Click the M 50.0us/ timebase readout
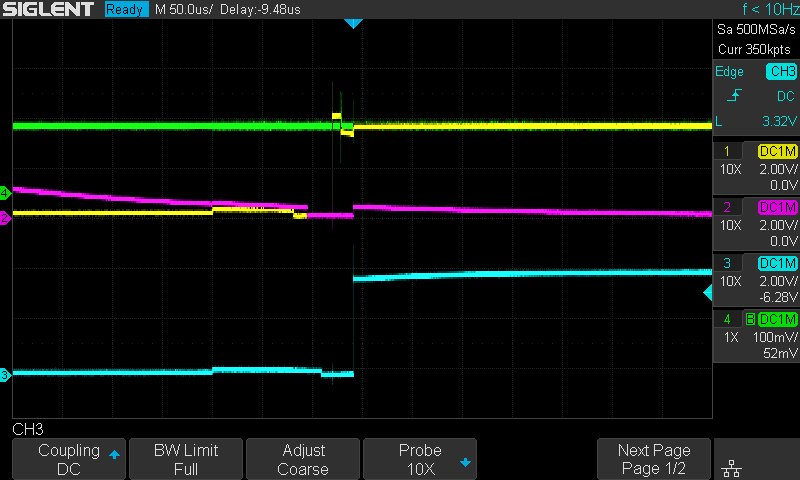The image size is (800, 480). (x=184, y=9)
